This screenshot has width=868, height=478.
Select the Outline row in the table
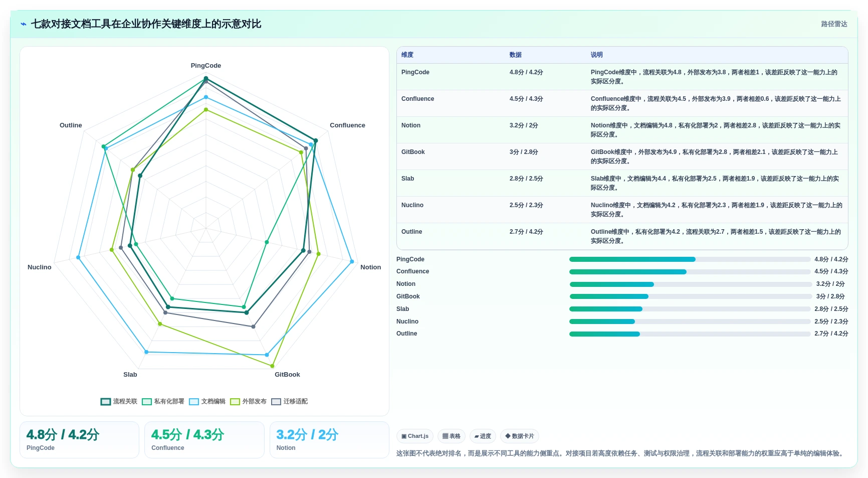[622, 236]
